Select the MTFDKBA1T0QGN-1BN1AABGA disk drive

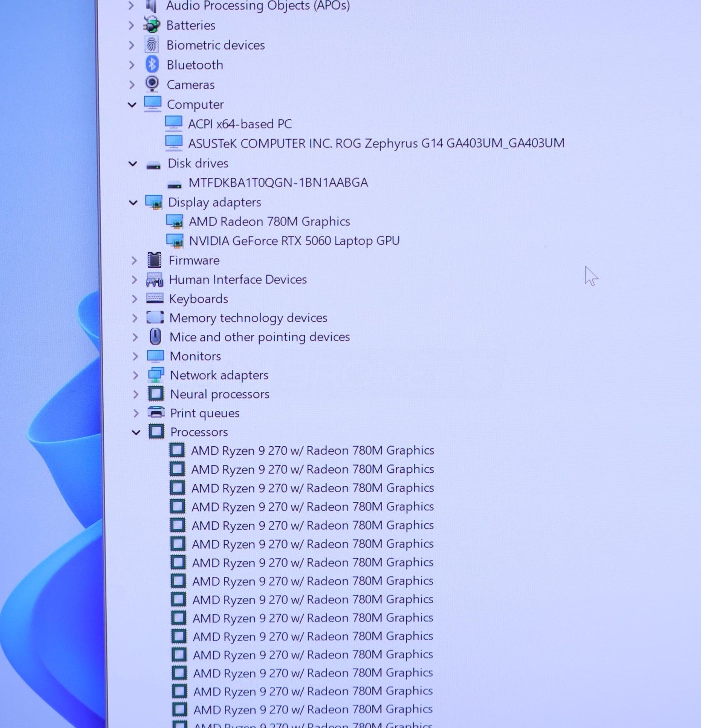click(278, 183)
